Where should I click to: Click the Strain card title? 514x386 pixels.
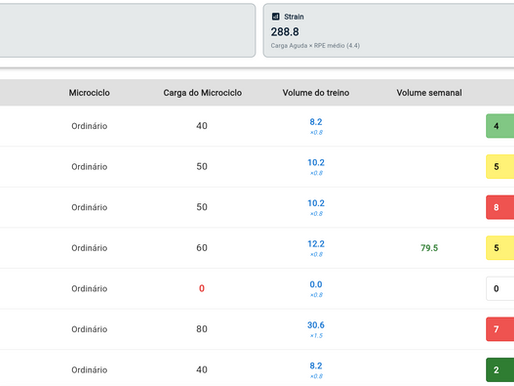coord(294,17)
